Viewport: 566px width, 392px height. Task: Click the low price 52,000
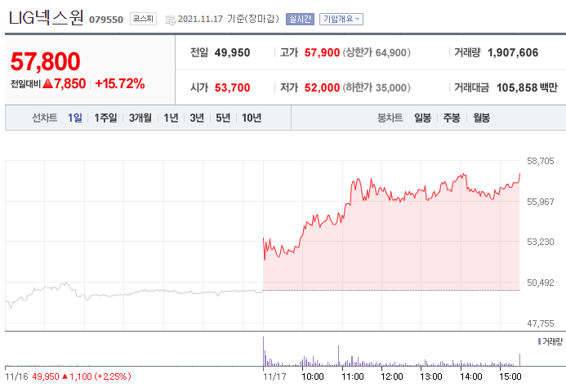pos(322,87)
